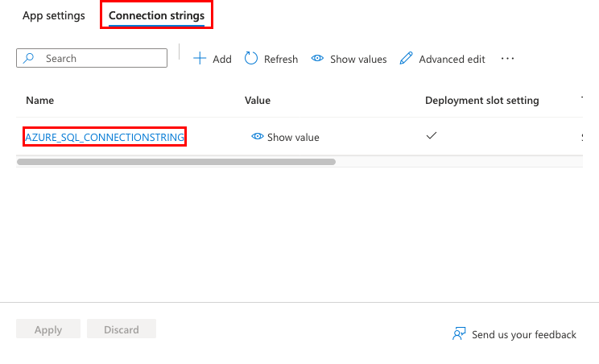The width and height of the screenshot is (599, 364).
Task: Select the Connection strings tab
Action: pos(157,15)
